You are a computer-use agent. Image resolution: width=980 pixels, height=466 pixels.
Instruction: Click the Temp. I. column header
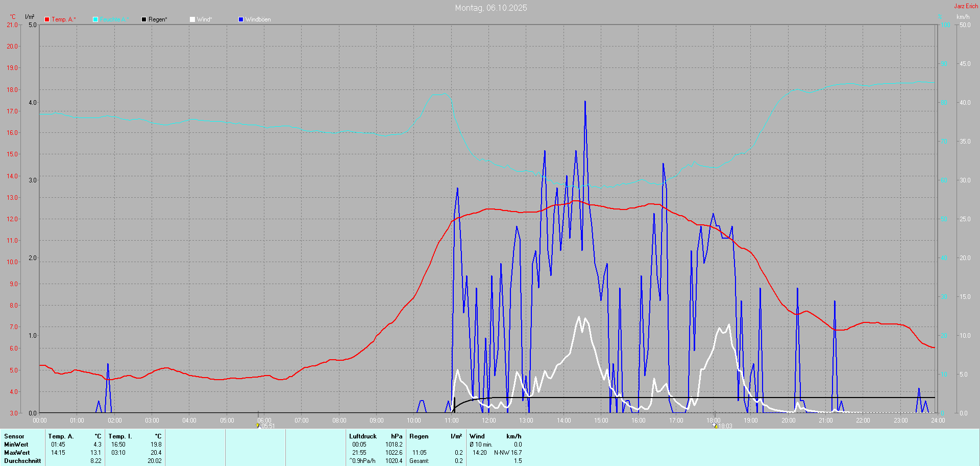(x=120, y=436)
